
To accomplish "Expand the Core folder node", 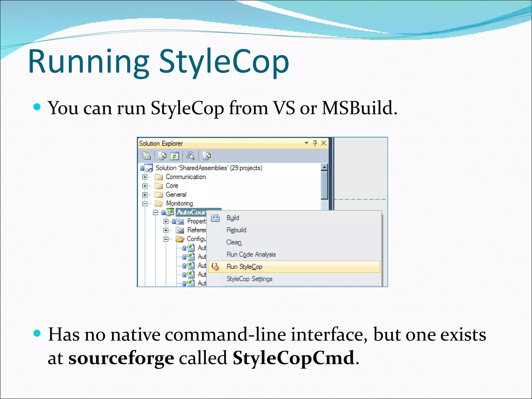I will click(145, 186).
